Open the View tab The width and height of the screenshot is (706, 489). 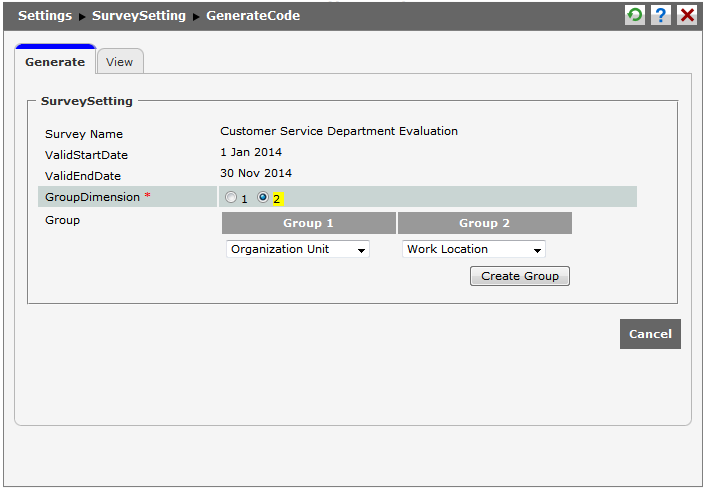coord(120,62)
